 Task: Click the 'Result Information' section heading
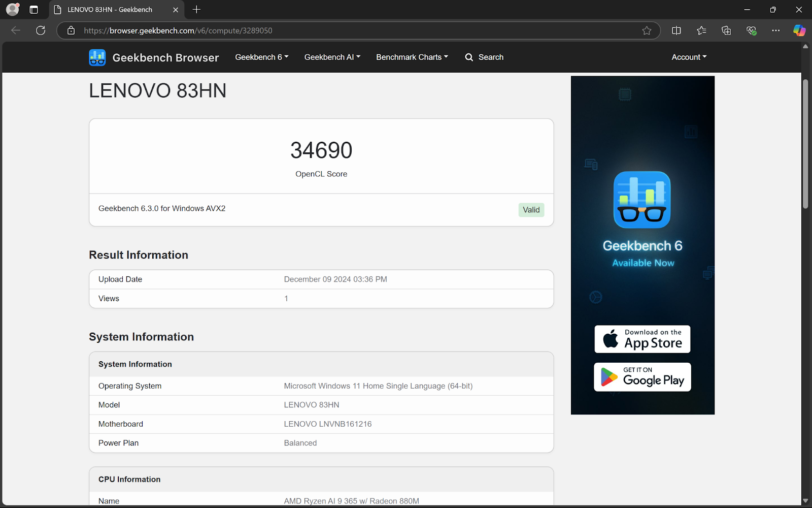point(139,255)
